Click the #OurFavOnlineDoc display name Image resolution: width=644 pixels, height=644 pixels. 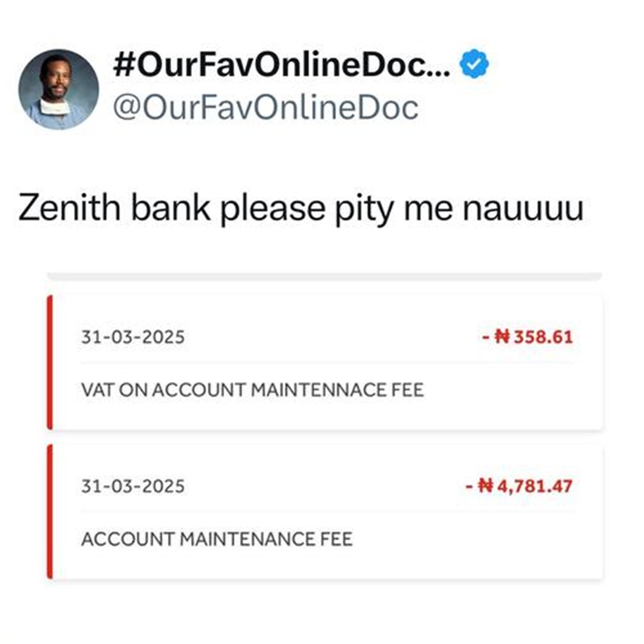tap(281, 65)
